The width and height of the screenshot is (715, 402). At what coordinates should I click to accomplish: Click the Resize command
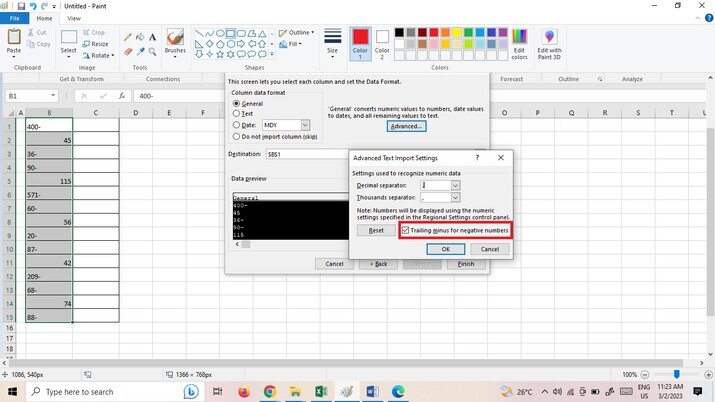tap(96, 44)
